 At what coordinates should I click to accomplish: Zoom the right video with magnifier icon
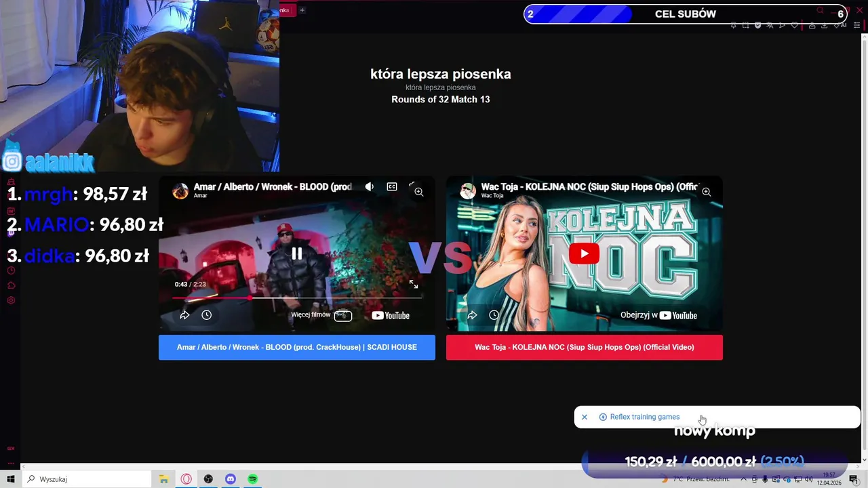706,192
